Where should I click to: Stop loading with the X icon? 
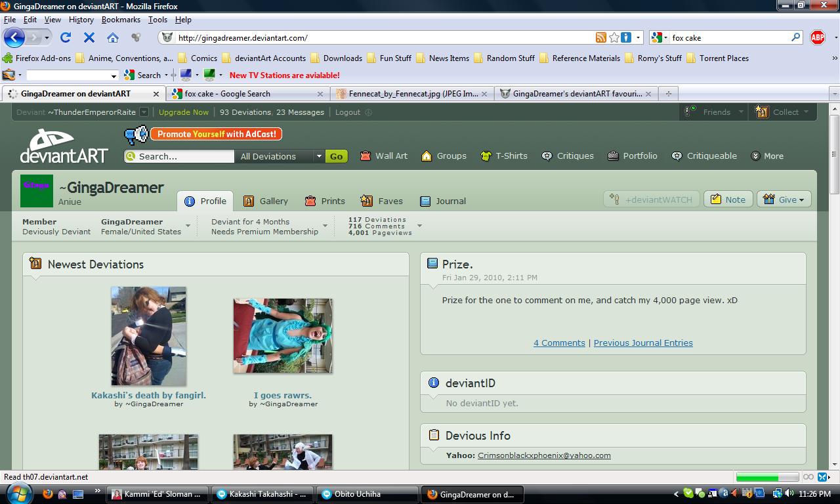89,37
